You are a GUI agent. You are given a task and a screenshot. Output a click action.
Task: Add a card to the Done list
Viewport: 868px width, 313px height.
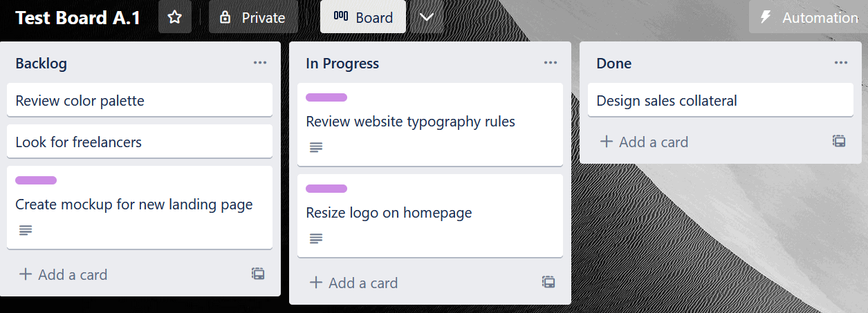coord(644,142)
